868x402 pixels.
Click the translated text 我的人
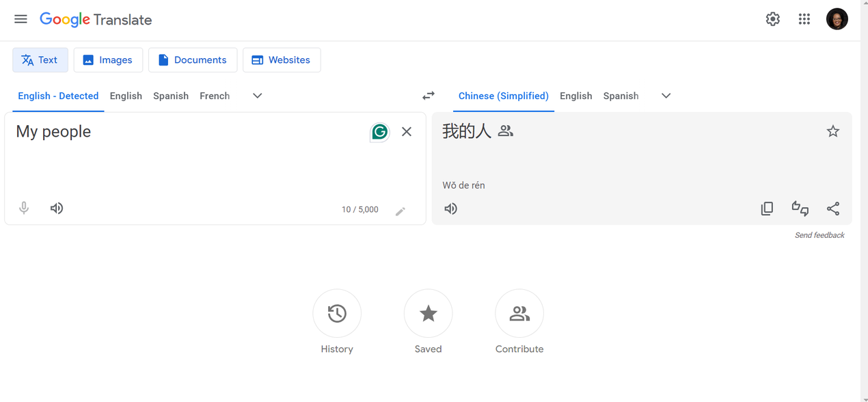(x=467, y=131)
